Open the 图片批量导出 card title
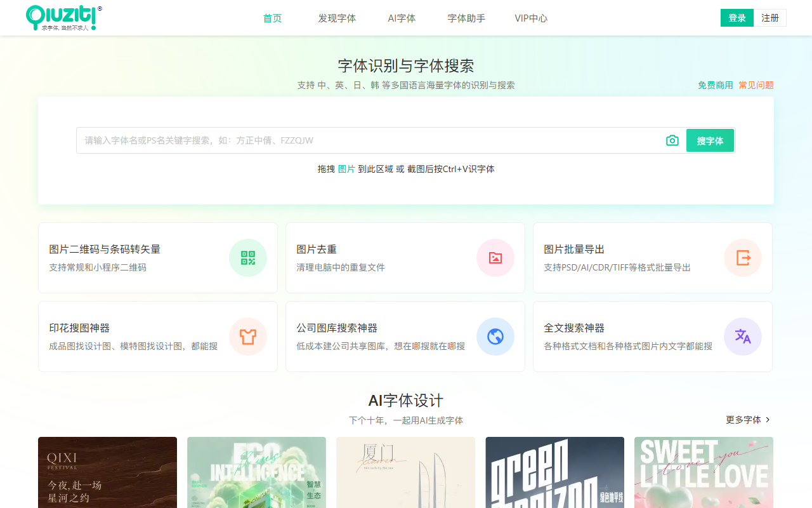The image size is (812, 508). click(574, 250)
